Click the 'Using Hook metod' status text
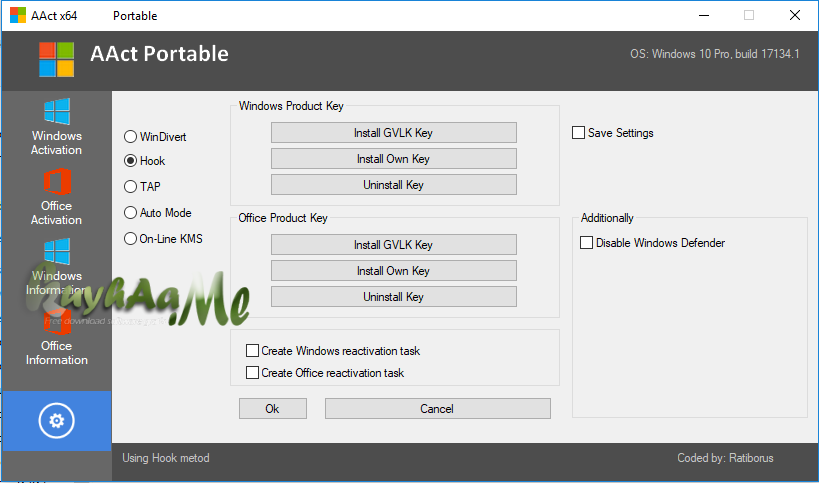Viewport: 819px width, 483px height. 166,458
